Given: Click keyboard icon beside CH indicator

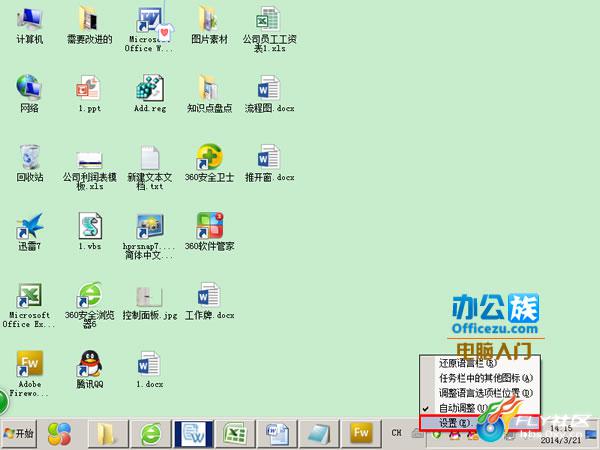Looking at the screenshot, I should click(416, 434).
